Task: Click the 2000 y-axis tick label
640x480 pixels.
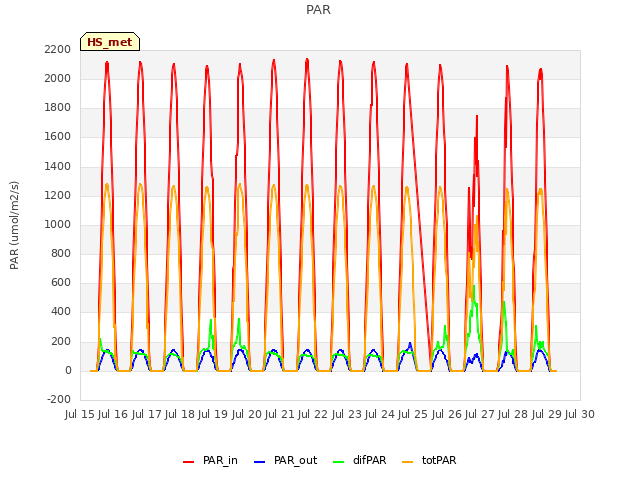Action: [58, 78]
